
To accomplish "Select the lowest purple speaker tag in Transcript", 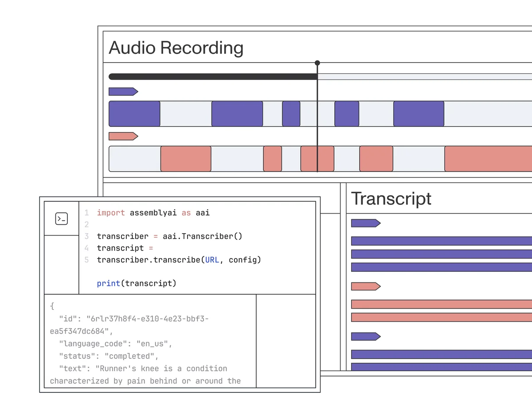I will point(364,336).
